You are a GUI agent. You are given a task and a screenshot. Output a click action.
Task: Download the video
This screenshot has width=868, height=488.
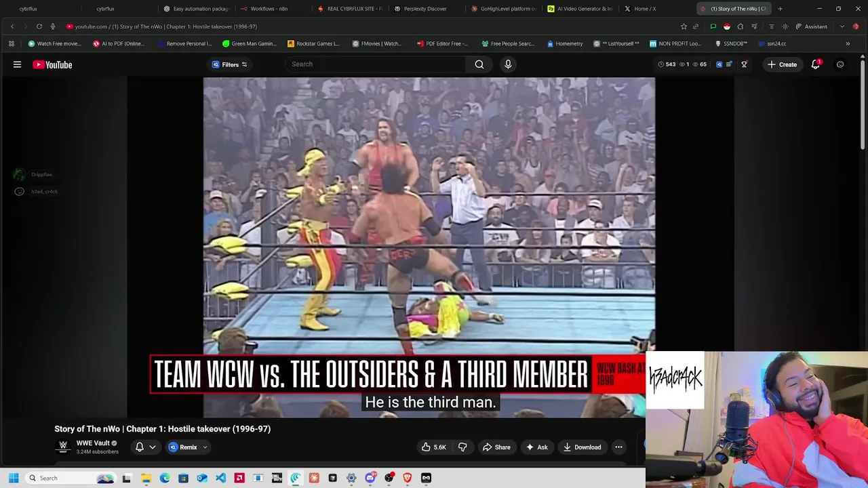pos(582,447)
